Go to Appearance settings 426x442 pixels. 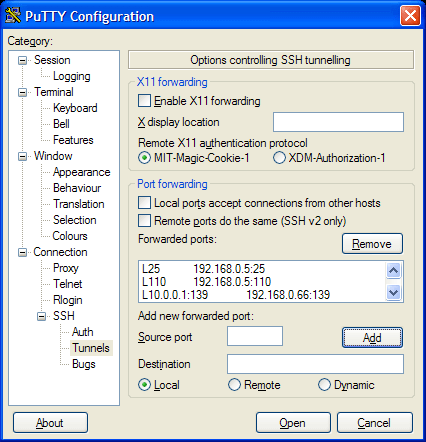coord(81,172)
